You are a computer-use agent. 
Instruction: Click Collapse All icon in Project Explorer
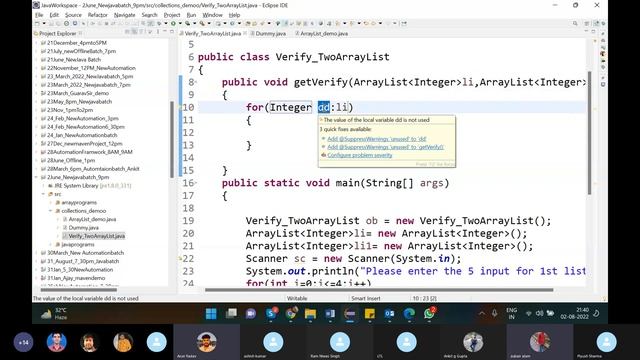[x=127, y=33]
